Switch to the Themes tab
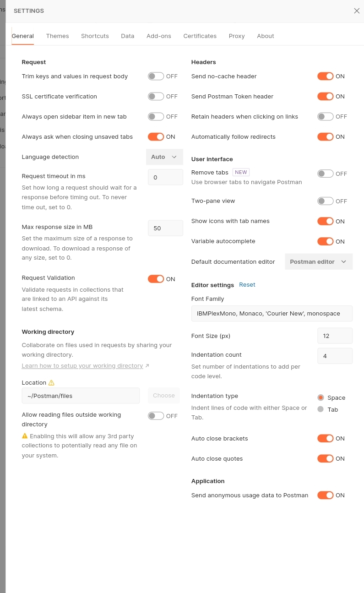This screenshot has width=364, height=593. [x=57, y=36]
